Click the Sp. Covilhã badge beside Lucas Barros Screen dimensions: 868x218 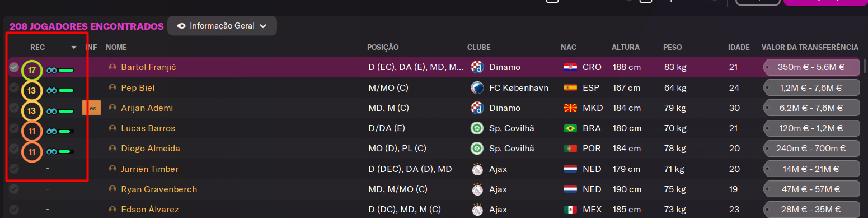pyautogui.click(x=477, y=128)
